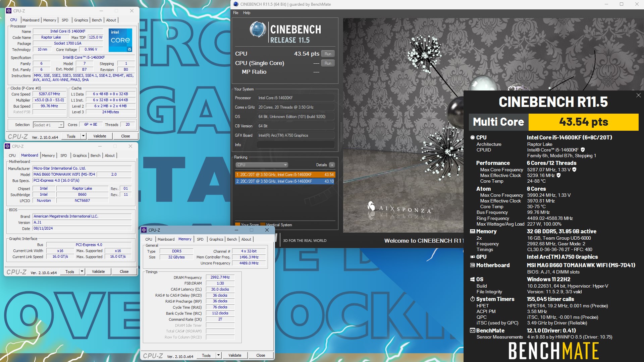Click Bank Cycle Time 112 clocks value

[x=220, y=313]
